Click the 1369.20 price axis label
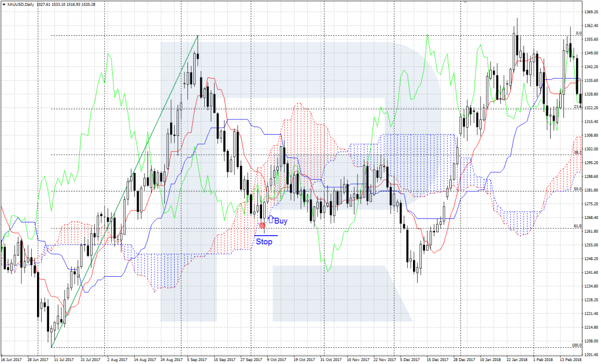 tap(592, 12)
